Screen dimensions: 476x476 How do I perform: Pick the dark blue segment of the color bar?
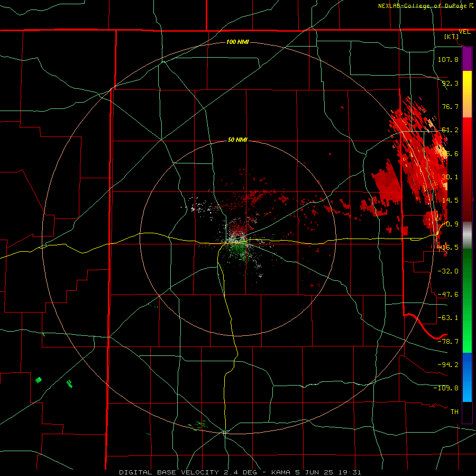(x=467, y=366)
